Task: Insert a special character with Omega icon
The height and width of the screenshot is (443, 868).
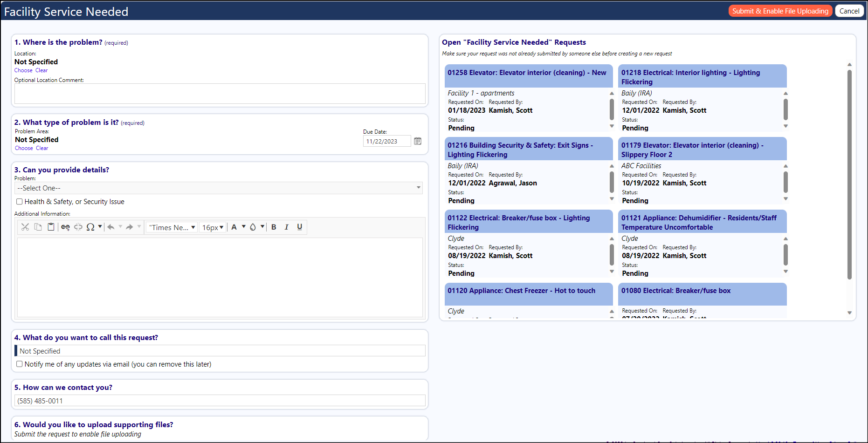Action: click(x=90, y=227)
